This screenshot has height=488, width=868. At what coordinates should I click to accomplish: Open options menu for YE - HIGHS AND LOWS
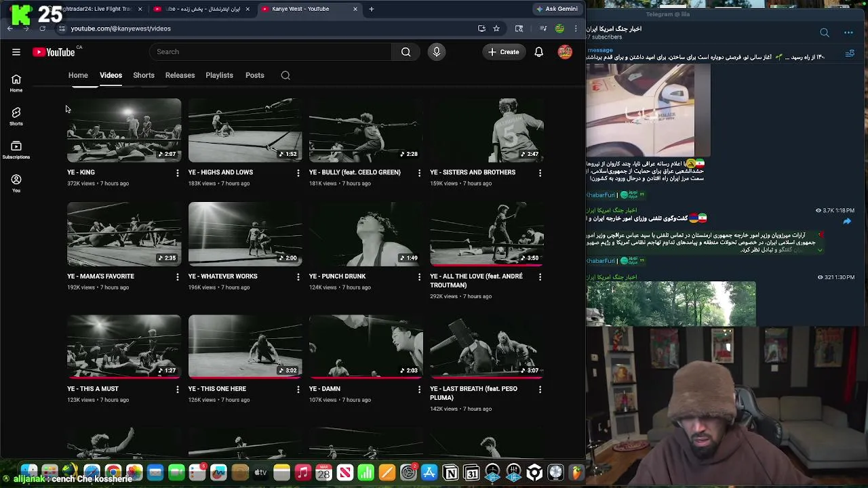tap(298, 173)
